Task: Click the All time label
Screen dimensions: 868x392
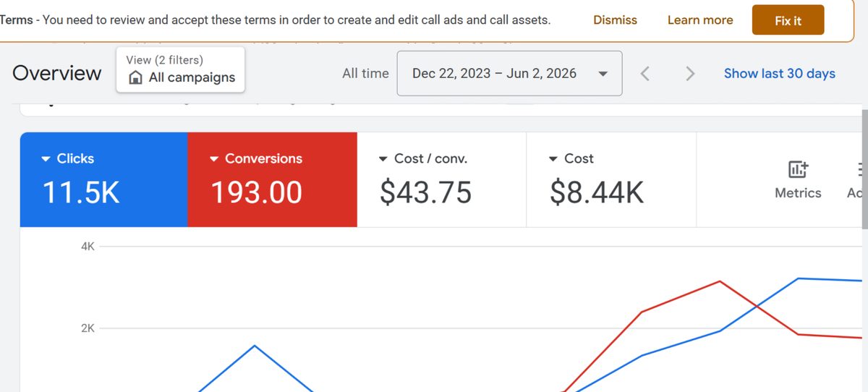Action: (x=365, y=74)
